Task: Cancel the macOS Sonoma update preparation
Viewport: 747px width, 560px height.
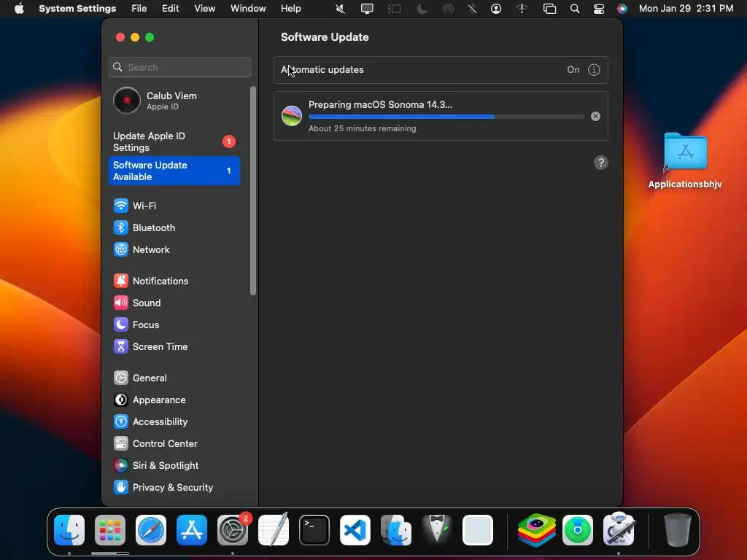Action: tap(595, 116)
